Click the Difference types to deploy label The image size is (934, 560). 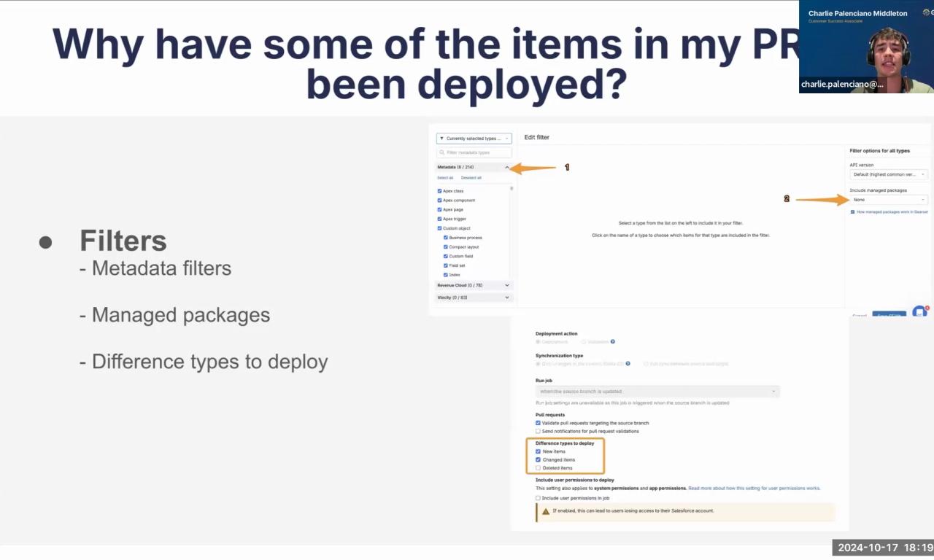tap(565, 443)
